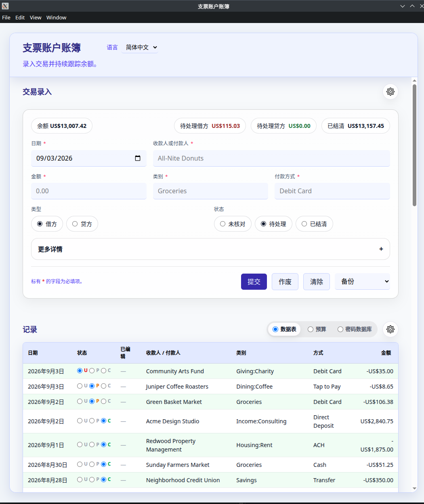
Task: Open transaction entry settings gear
Action: 390,92
